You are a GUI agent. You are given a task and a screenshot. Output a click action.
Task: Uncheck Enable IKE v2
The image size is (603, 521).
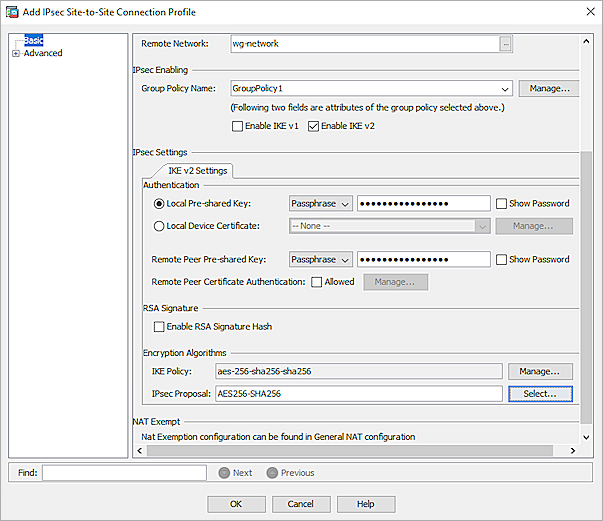pos(314,126)
